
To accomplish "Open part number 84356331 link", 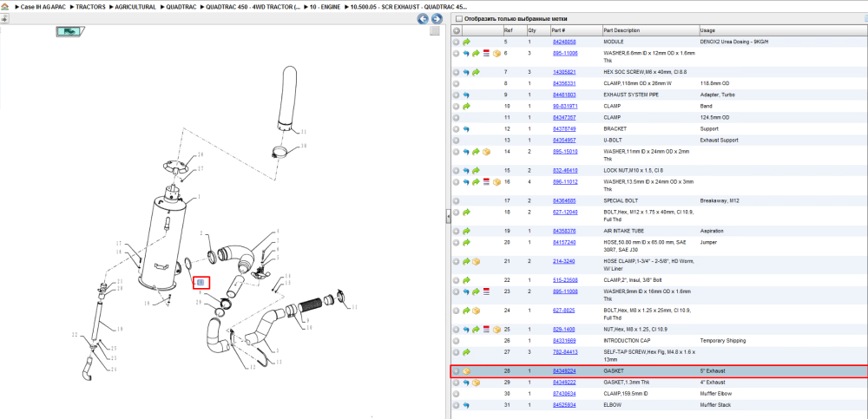I will (564, 83).
